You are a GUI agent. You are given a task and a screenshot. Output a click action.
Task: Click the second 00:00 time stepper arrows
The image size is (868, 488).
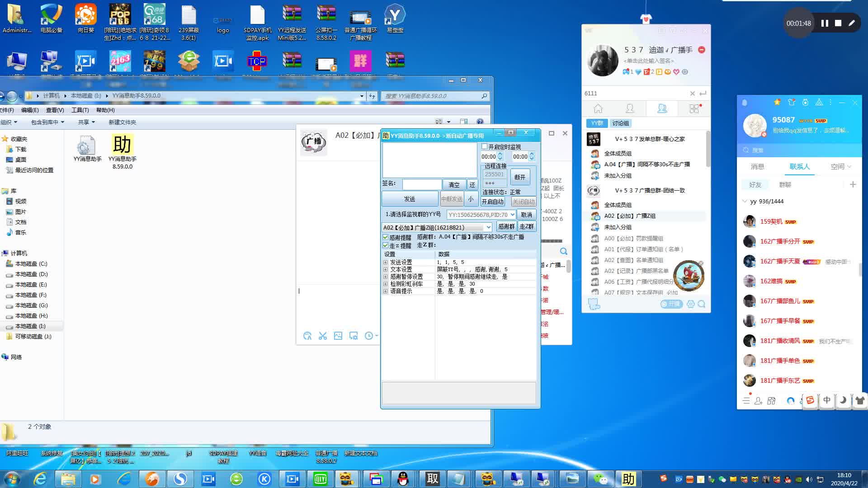click(532, 156)
